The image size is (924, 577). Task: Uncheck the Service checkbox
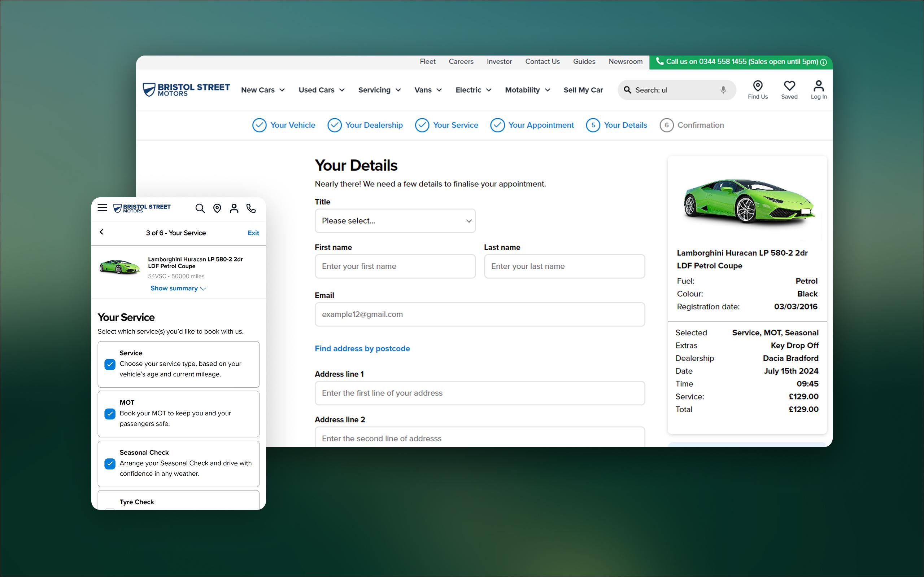click(110, 364)
